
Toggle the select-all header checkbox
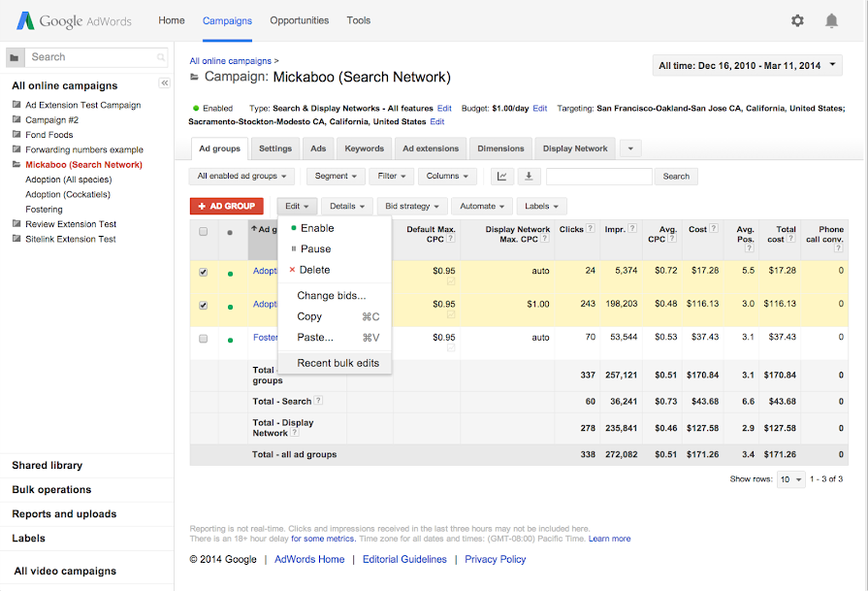(x=203, y=232)
